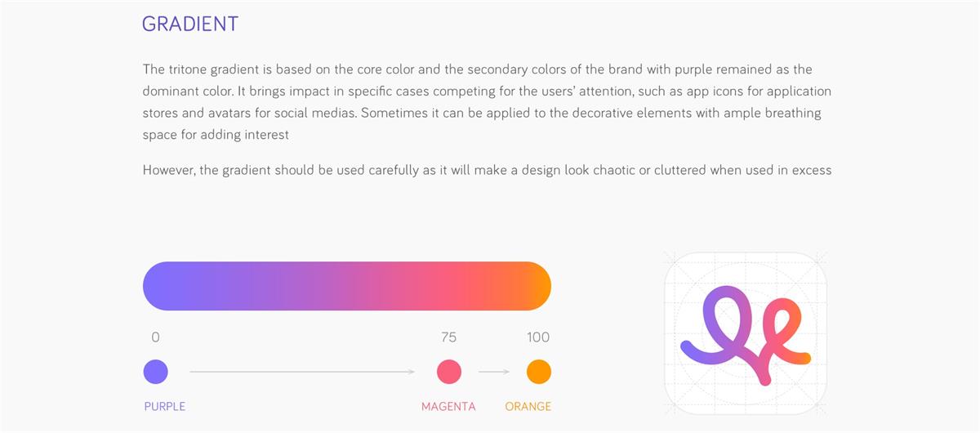This screenshot has height=433, width=980.
Task: Click the PURPLE label text
Action: coord(164,406)
